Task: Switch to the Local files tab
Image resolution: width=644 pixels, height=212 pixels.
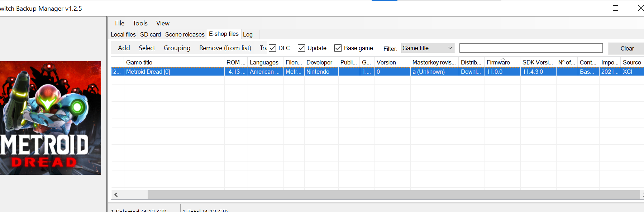Action: click(x=123, y=34)
